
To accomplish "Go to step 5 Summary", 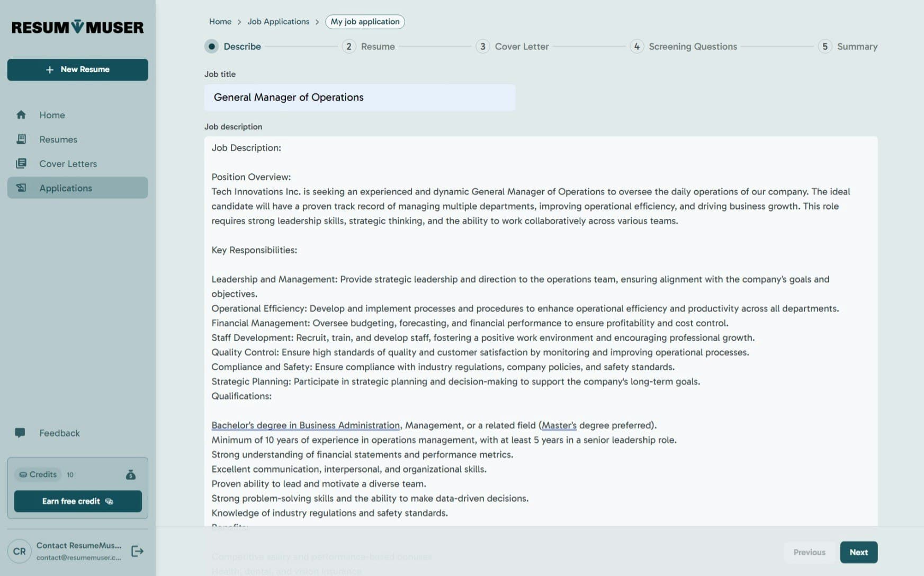I will tap(824, 47).
